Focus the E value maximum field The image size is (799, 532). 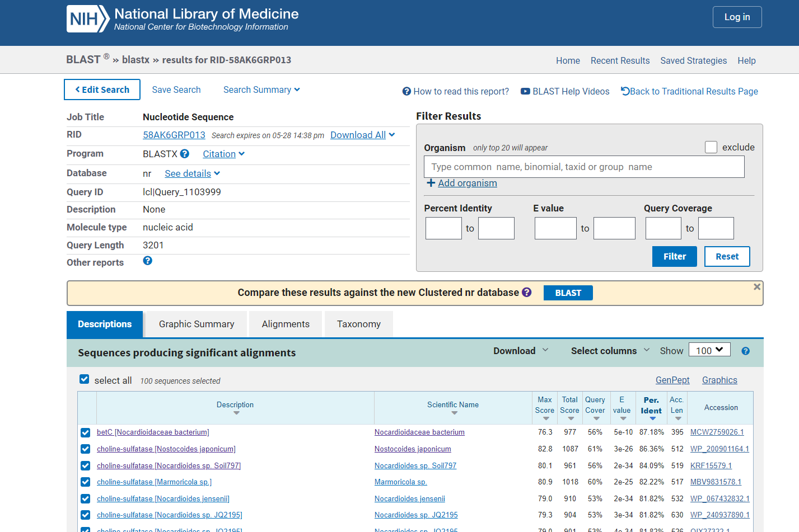click(614, 228)
